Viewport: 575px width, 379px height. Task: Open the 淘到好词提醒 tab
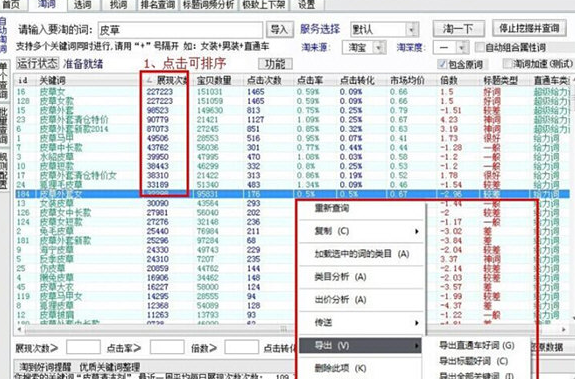click(x=45, y=367)
